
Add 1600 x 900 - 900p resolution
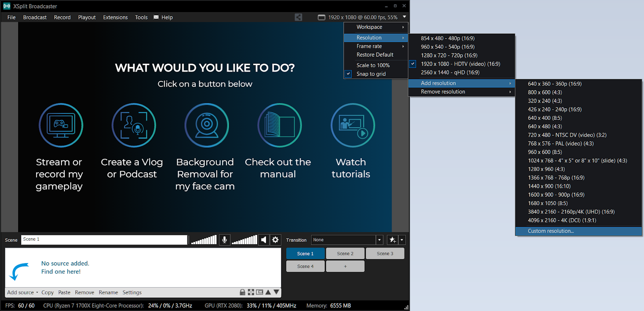[x=578, y=195]
